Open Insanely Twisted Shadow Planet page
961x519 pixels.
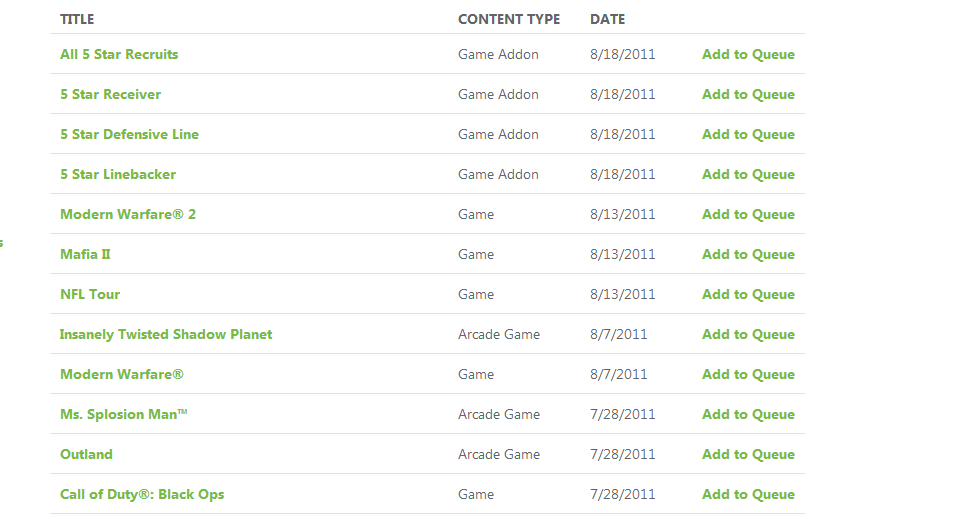166,334
